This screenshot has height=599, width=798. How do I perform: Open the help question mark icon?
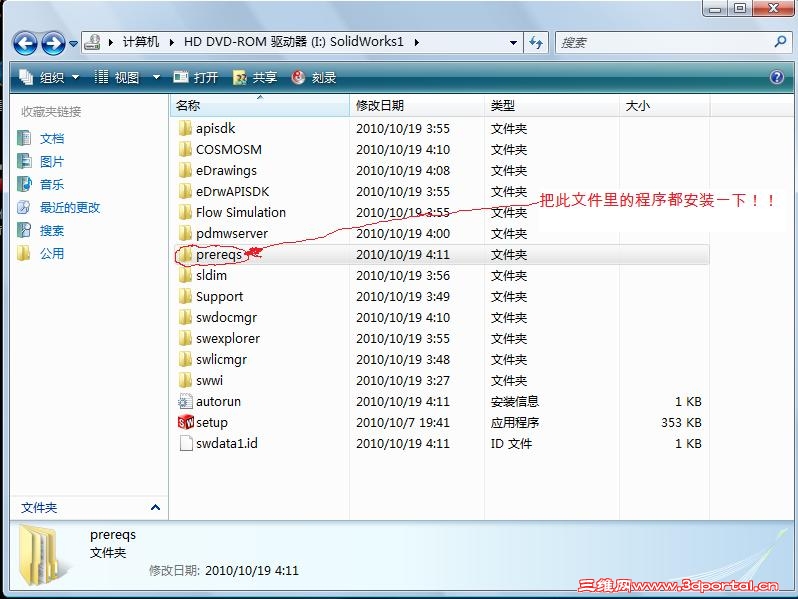click(x=777, y=77)
